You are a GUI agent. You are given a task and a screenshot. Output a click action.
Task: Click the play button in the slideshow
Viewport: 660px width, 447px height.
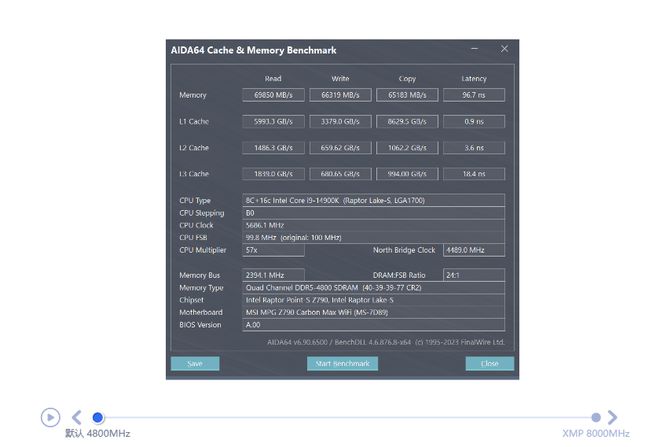point(51,417)
